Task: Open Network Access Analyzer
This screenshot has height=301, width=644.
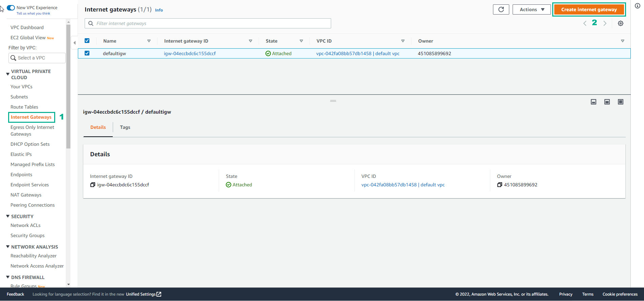Action: (37, 266)
